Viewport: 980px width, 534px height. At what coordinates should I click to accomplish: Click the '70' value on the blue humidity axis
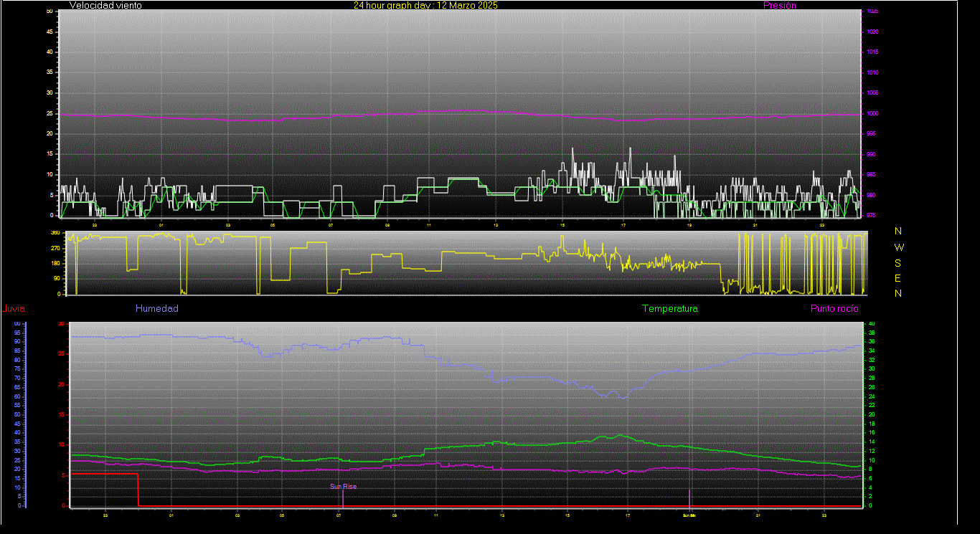tap(17, 378)
